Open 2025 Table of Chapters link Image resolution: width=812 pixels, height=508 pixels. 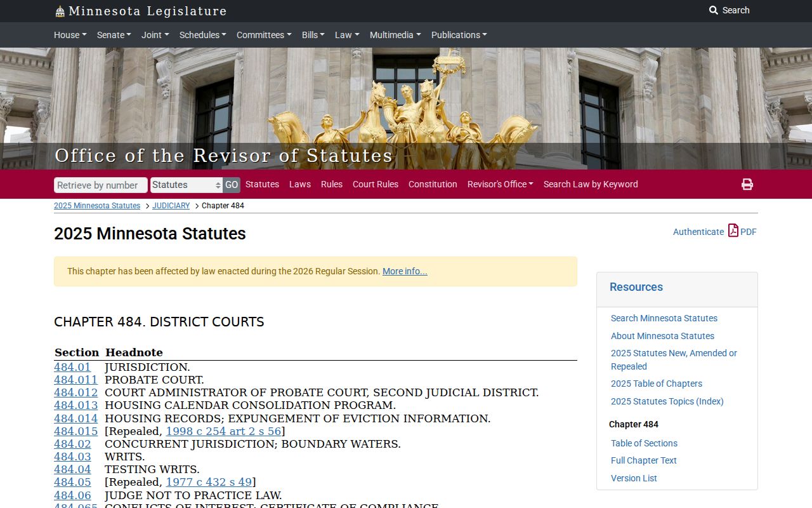click(657, 384)
